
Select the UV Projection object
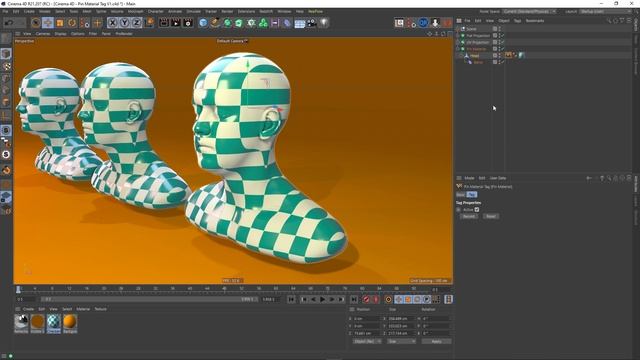coord(478,42)
